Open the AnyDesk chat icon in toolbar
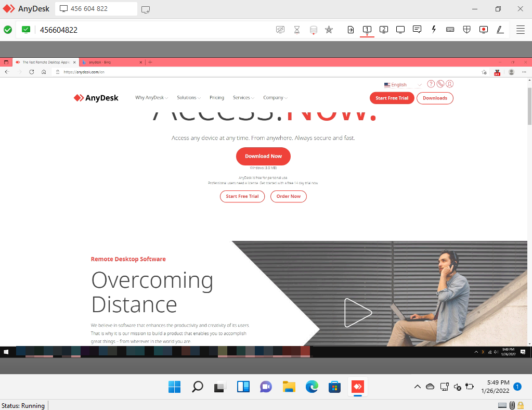Screen dimensions: 532x410 click(417, 30)
